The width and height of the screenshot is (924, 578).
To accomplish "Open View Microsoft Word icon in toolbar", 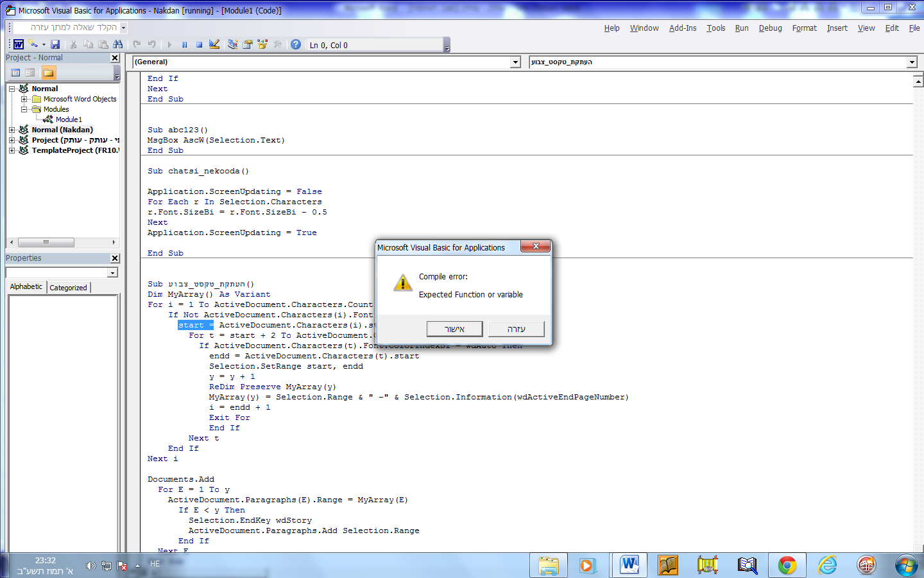I will [x=19, y=44].
